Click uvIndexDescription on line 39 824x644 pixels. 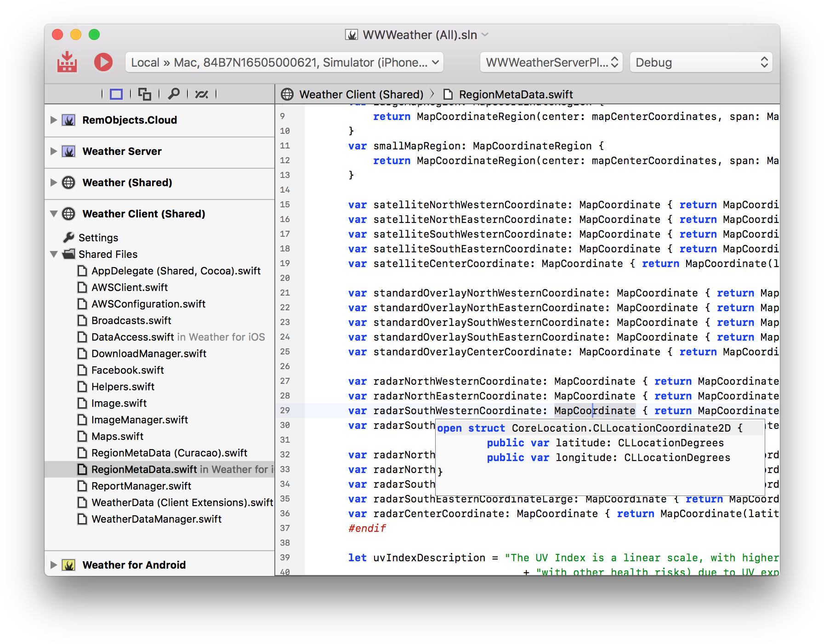pyautogui.click(x=429, y=558)
